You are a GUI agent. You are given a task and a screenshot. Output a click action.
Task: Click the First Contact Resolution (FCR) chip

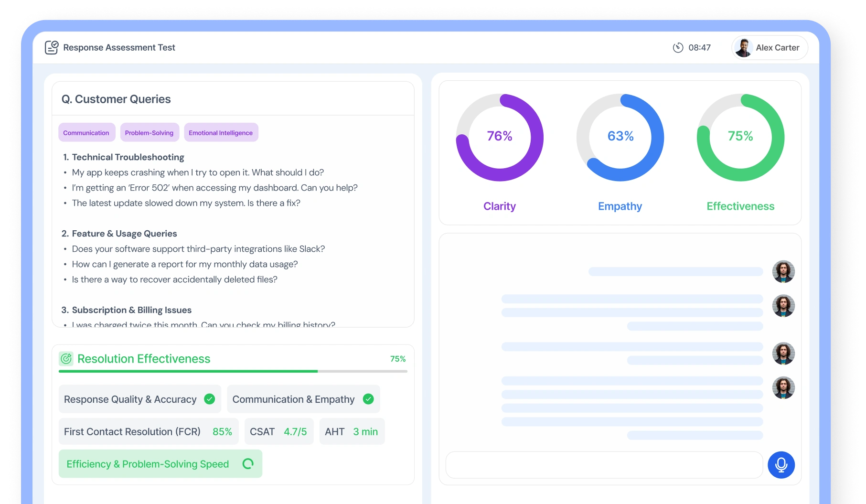click(148, 431)
